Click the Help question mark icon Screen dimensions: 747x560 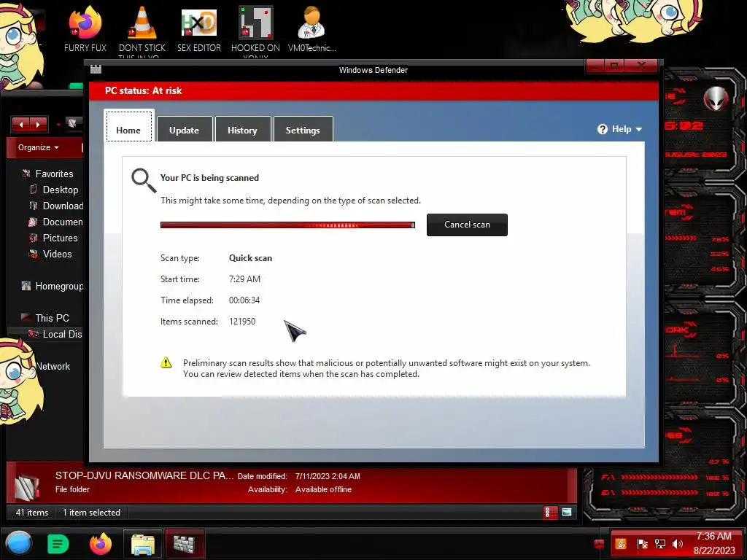(x=602, y=129)
